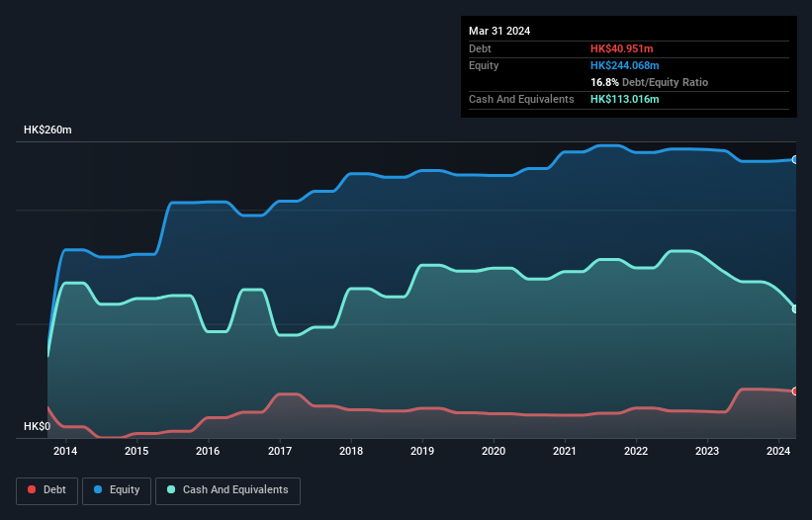Image resolution: width=812 pixels, height=520 pixels.
Task: Click the 16.8% Debt/Equity Ratio text
Action: pos(650,82)
